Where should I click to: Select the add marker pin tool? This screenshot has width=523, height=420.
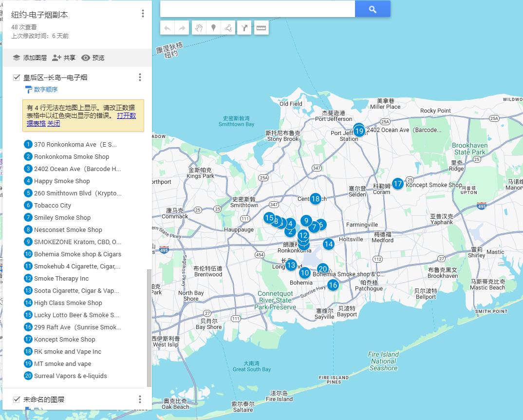tap(213, 28)
